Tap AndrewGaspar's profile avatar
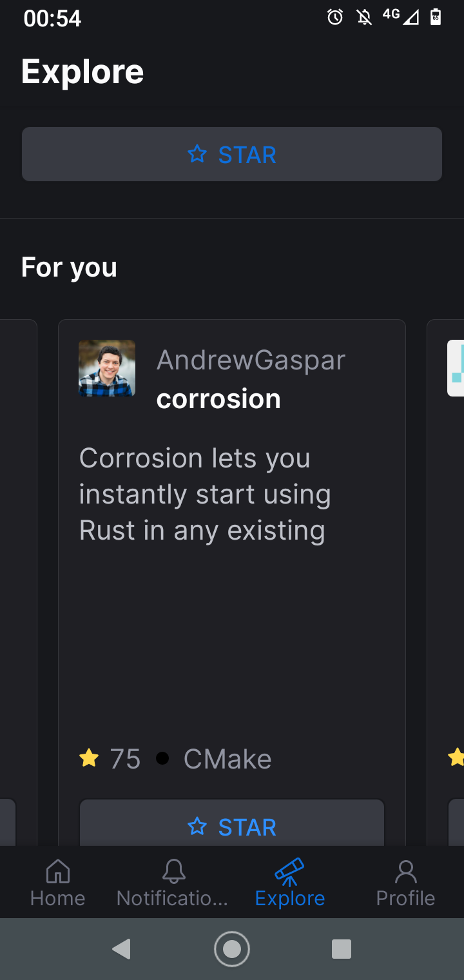 click(106, 368)
